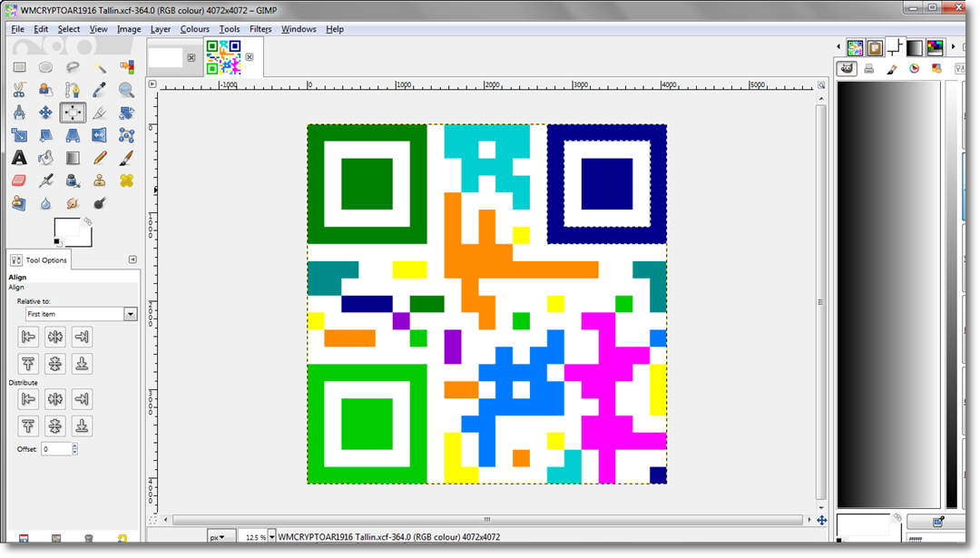
Task: Select the Clone stamp tool
Action: pos(100,181)
